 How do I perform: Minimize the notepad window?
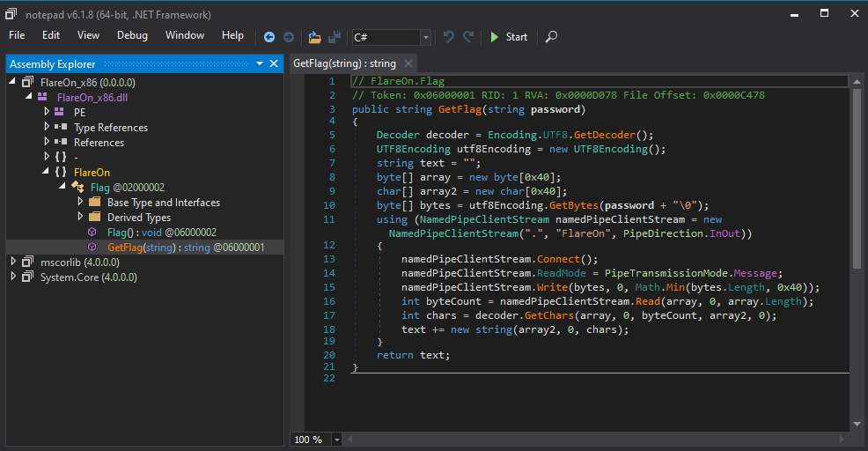click(794, 13)
